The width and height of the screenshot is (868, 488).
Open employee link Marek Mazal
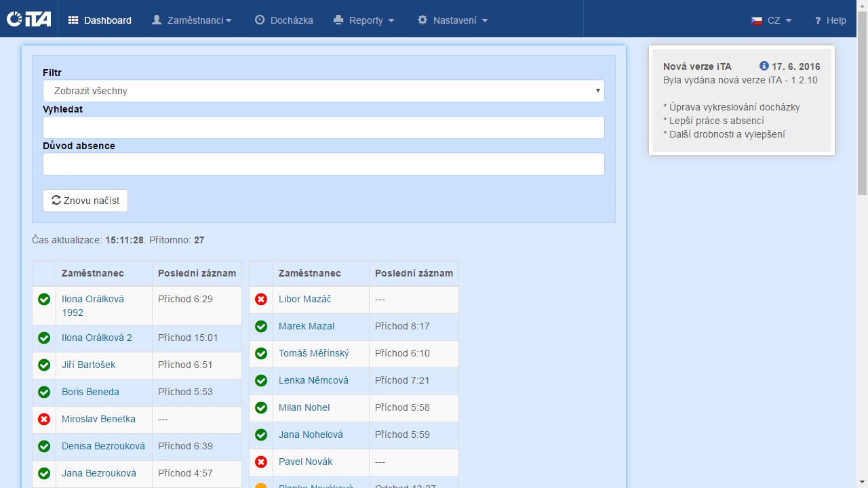pyautogui.click(x=307, y=326)
